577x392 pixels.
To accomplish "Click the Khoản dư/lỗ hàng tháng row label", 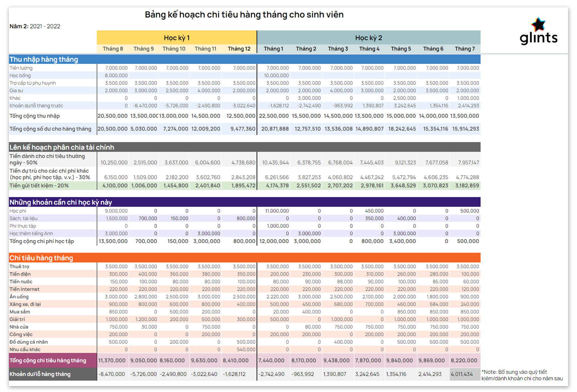I will tap(40, 374).
